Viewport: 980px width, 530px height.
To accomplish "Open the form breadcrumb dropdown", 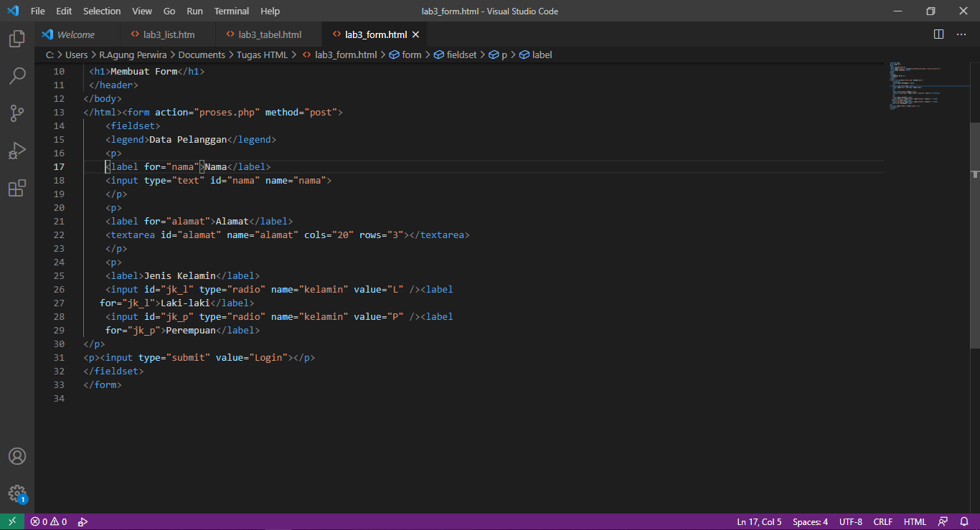I will click(412, 55).
